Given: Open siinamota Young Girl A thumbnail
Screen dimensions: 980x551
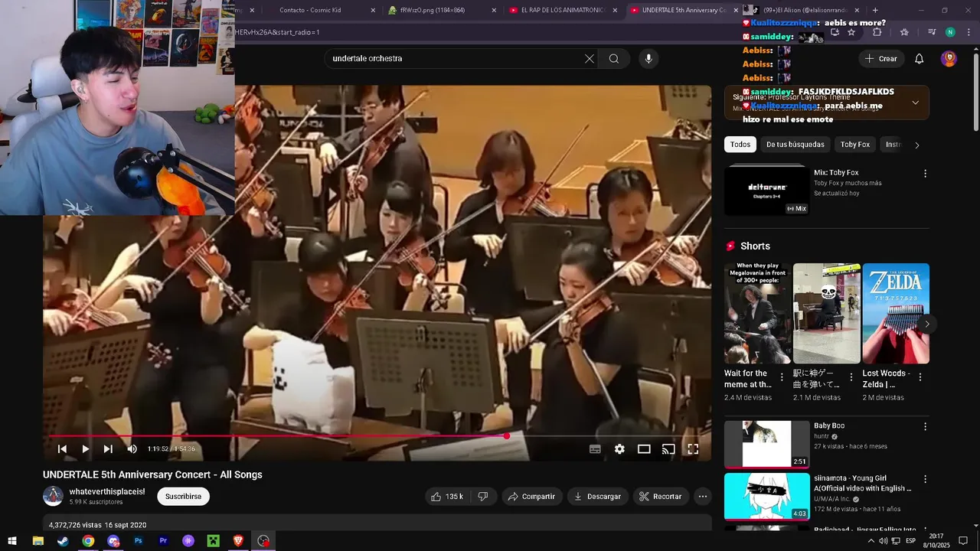Looking at the screenshot, I should coord(766,496).
